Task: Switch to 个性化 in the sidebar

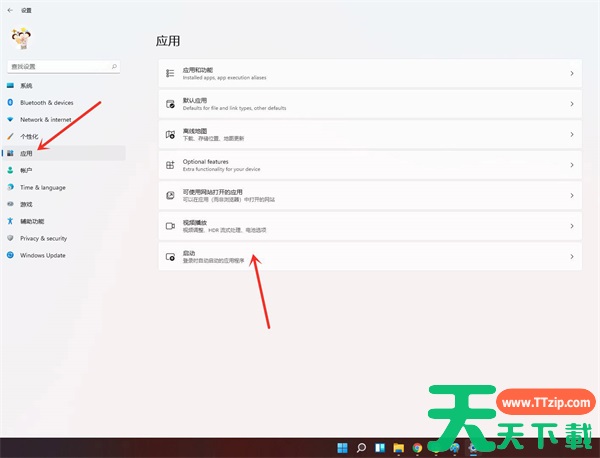Action: click(x=29, y=136)
